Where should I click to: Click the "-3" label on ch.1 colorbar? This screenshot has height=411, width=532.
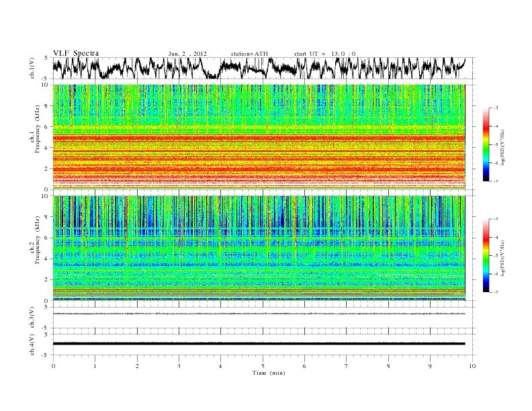[x=496, y=108]
